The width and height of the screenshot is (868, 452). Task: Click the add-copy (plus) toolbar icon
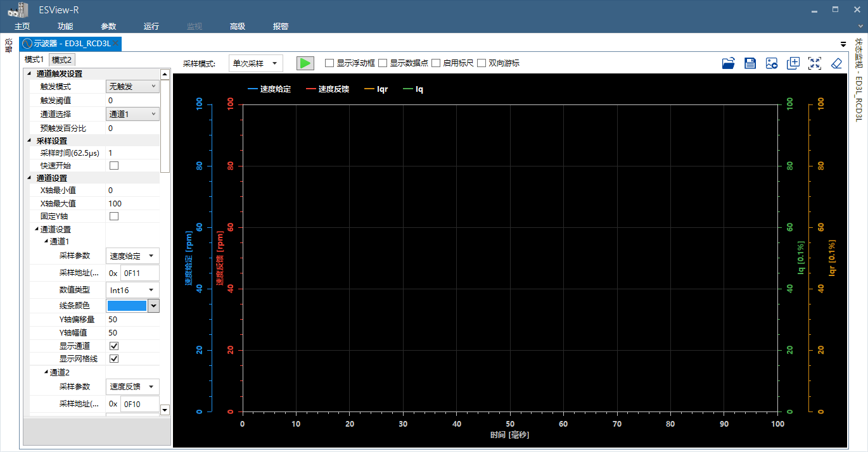(x=793, y=63)
